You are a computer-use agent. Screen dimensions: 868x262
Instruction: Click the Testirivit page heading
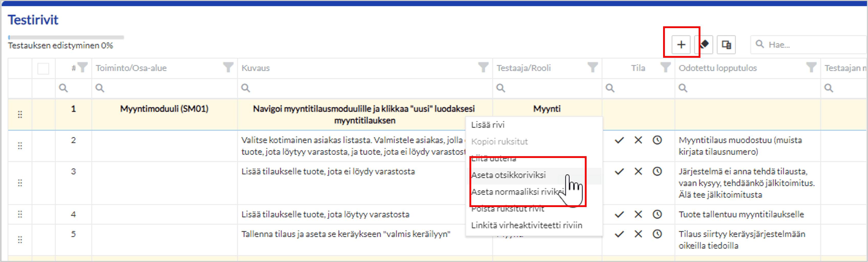(33, 20)
